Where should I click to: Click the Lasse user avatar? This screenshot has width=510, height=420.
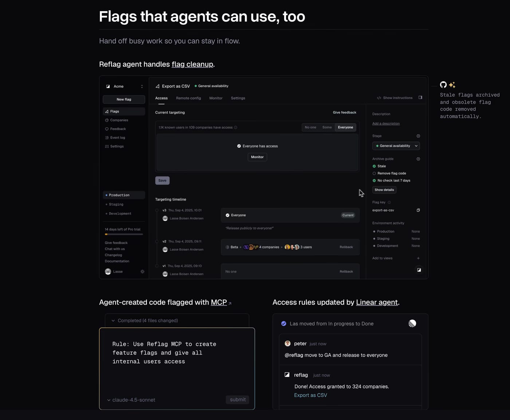[x=108, y=272]
